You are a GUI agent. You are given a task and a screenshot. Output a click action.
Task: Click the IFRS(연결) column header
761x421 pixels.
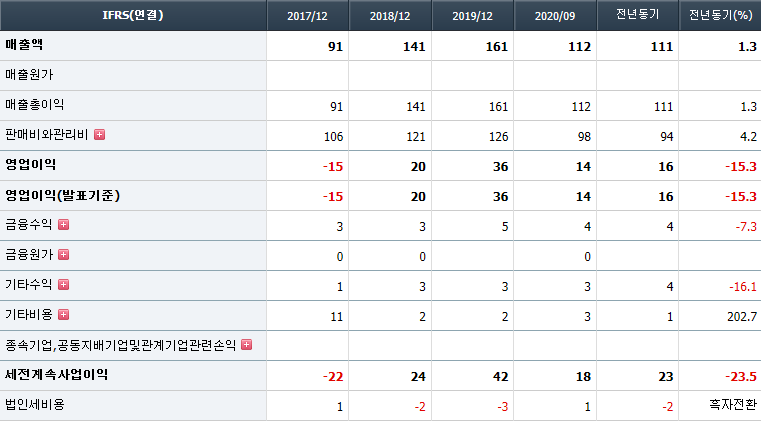pyautogui.click(x=133, y=15)
